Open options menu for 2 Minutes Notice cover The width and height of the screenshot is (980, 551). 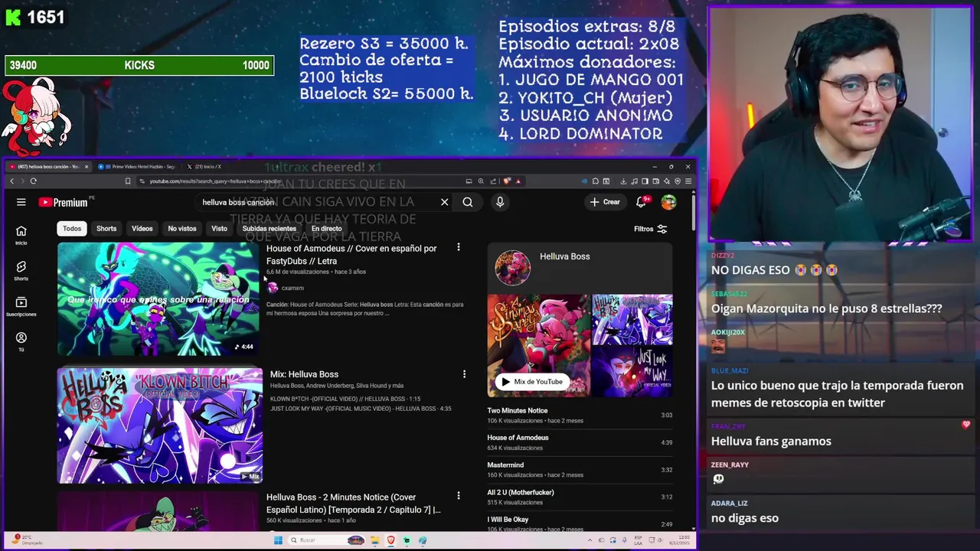tap(459, 496)
